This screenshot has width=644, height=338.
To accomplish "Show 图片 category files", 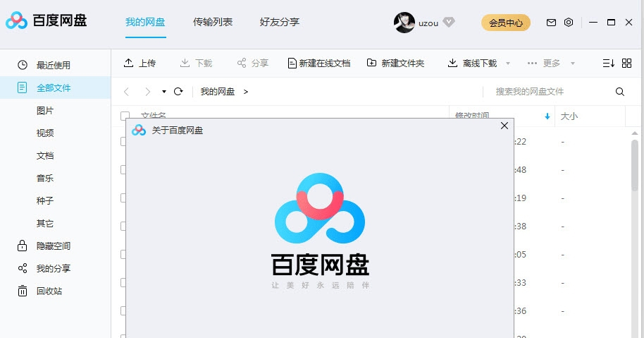I will pyautogui.click(x=45, y=110).
